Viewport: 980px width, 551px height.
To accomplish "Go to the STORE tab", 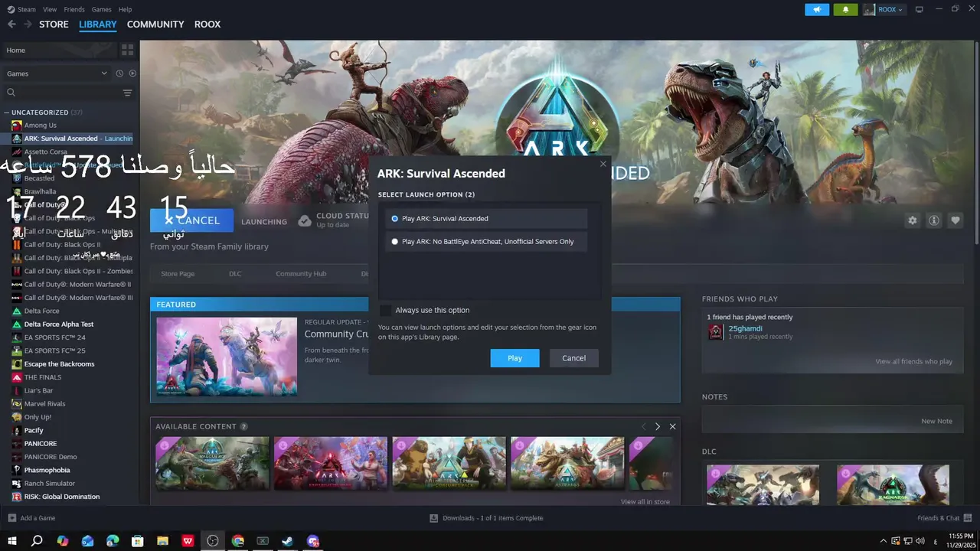I will point(54,24).
